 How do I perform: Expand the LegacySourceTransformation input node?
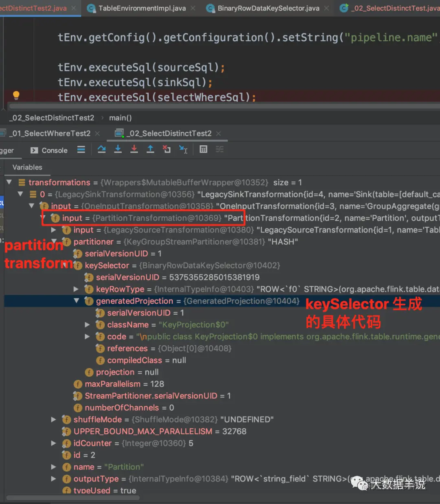pos(53,230)
